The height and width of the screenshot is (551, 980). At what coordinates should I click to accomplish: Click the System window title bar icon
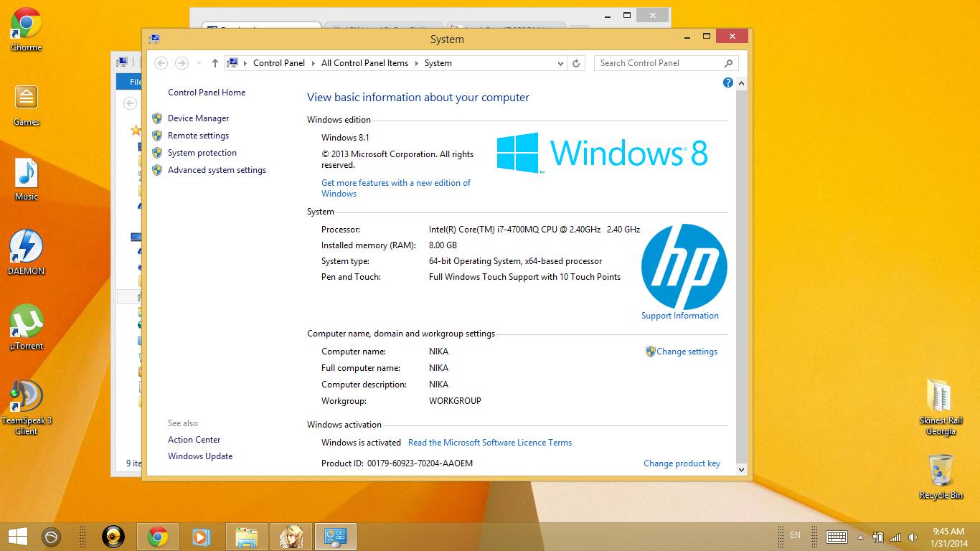coord(154,39)
